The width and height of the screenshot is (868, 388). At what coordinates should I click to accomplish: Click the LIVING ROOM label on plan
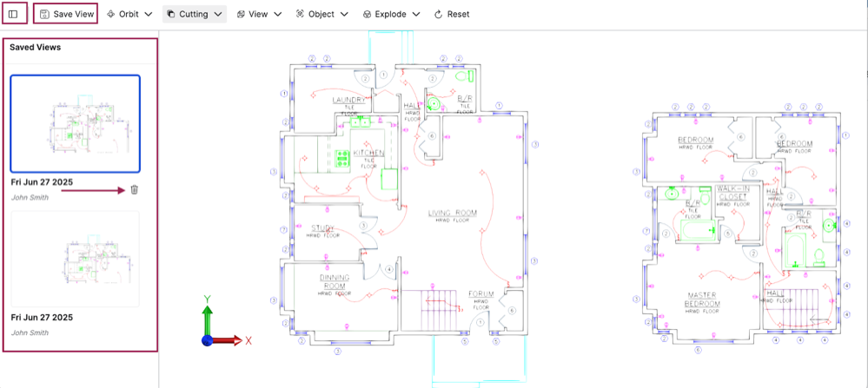click(x=453, y=213)
